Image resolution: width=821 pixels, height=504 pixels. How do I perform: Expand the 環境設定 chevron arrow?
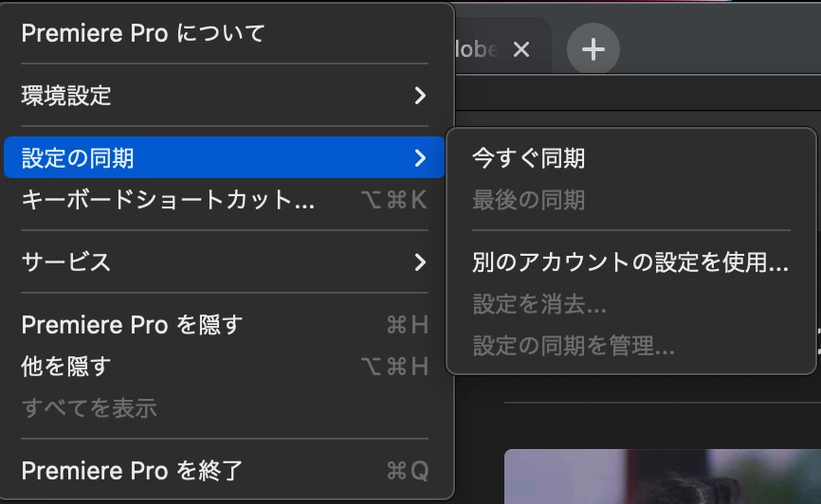tap(420, 96)
